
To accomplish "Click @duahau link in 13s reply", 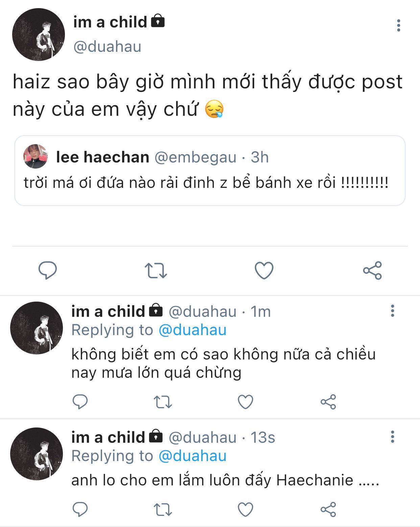I will (x=192, y=456).
